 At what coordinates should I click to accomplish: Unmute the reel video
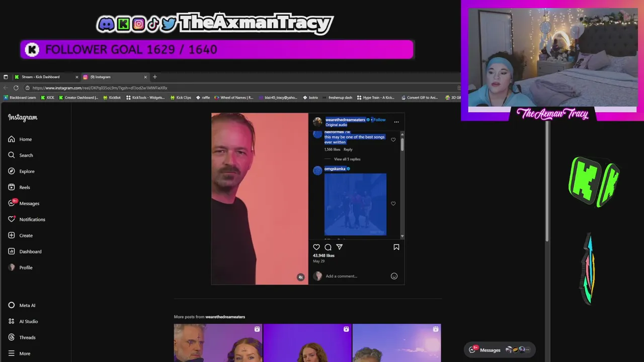coord(300,277)
